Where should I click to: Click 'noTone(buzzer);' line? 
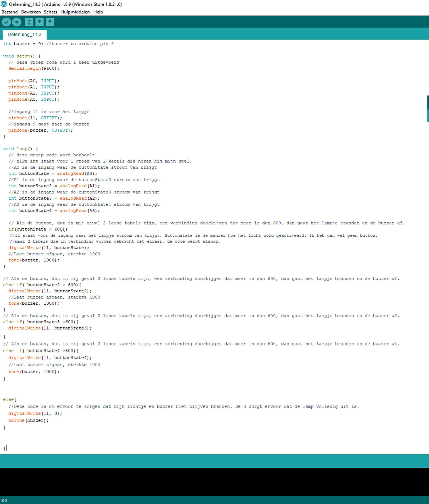(x=28, y=420)
